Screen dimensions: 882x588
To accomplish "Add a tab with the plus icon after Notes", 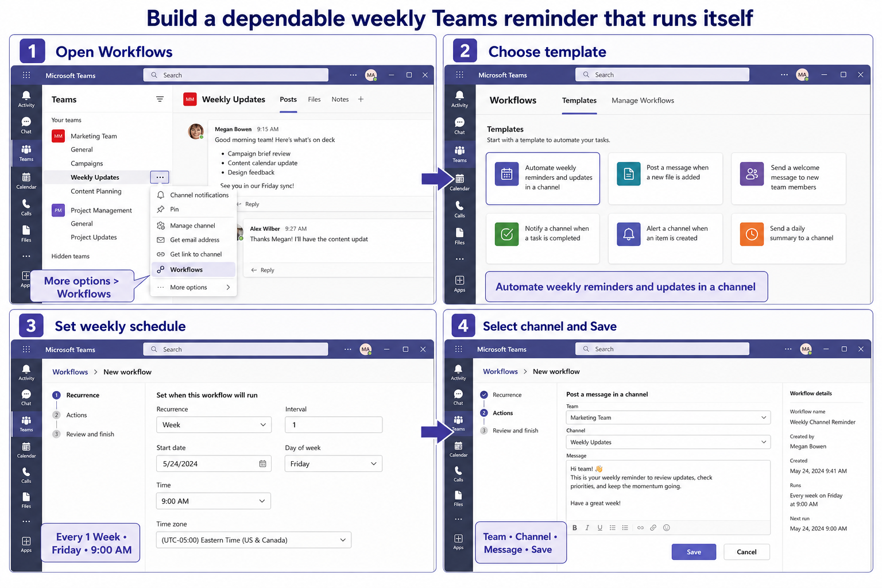I will point(361,99).
